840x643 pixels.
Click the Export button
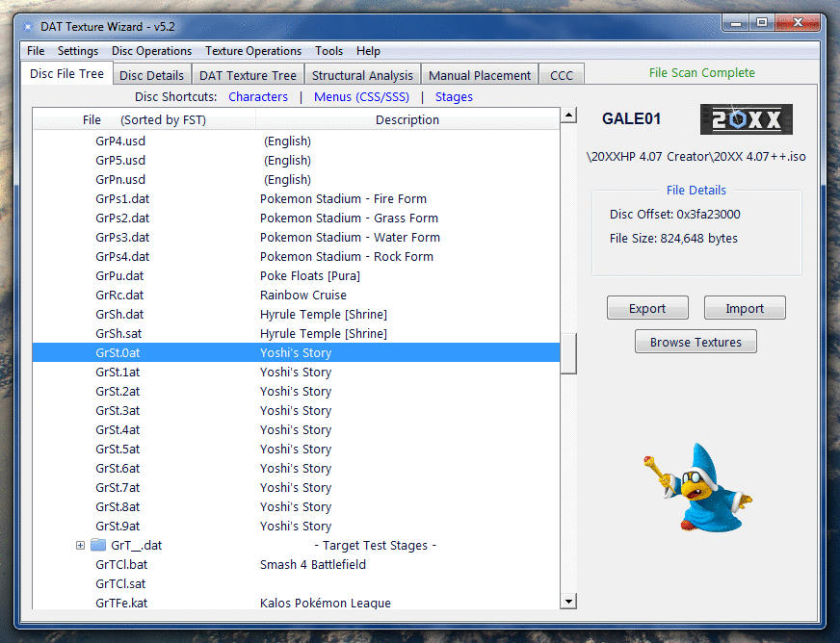(x=647, y=308)
